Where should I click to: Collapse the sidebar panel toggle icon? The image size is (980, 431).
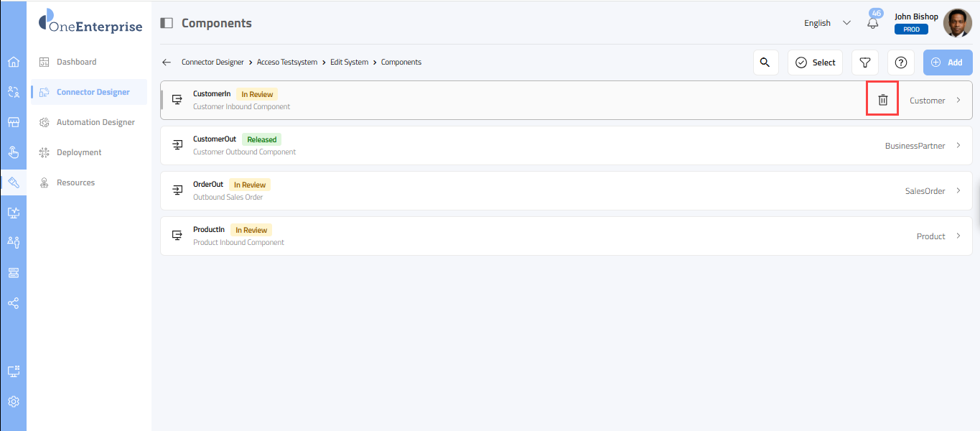[167, 23]
